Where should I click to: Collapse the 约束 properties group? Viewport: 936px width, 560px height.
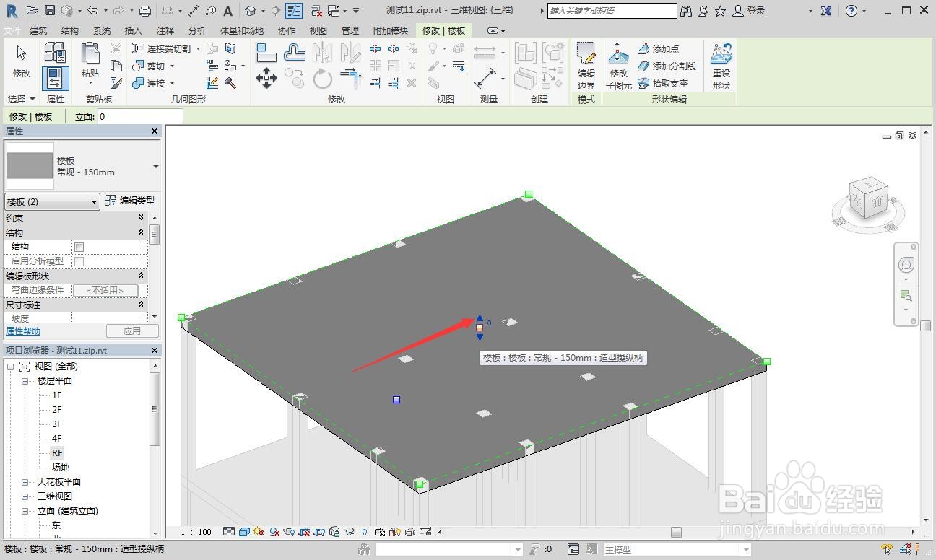141,218
